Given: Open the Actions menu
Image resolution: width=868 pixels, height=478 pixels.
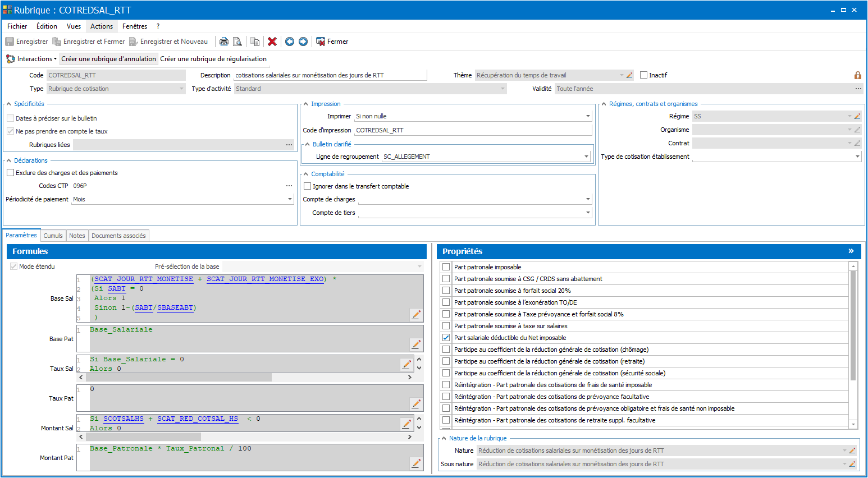Looking at the screenshot, I should pos(102,26).
